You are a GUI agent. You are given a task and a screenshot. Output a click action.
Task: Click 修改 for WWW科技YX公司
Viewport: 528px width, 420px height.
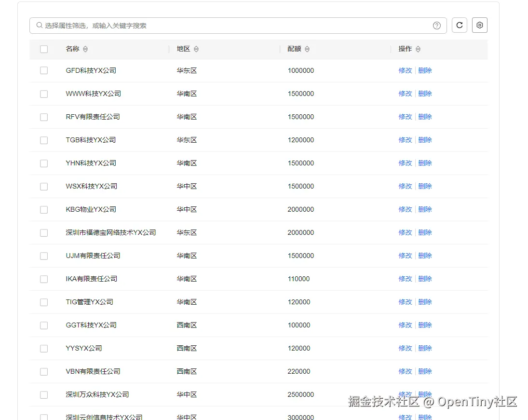click(x=405, y=93)
